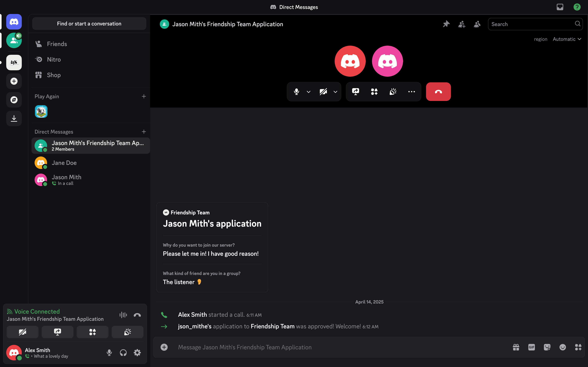Open the Jane Doe direct message
The image size is (588, 367).
coord(64,163)
